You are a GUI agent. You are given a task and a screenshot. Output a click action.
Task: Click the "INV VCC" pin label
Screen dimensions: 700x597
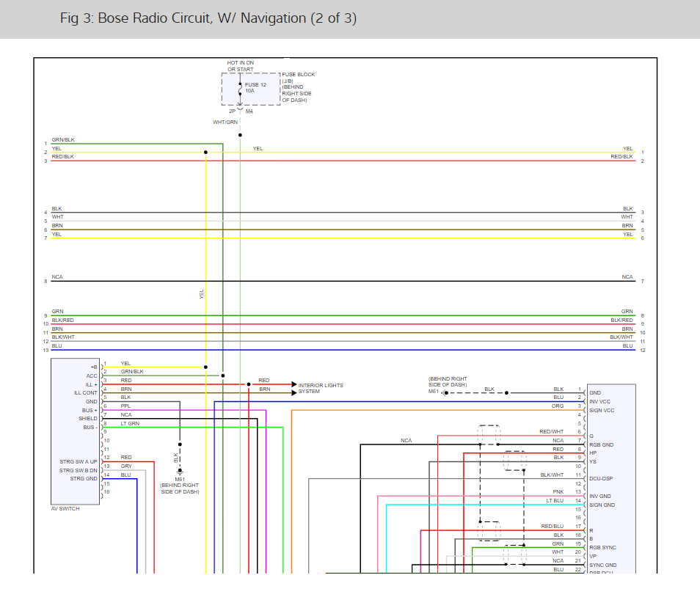599,402
